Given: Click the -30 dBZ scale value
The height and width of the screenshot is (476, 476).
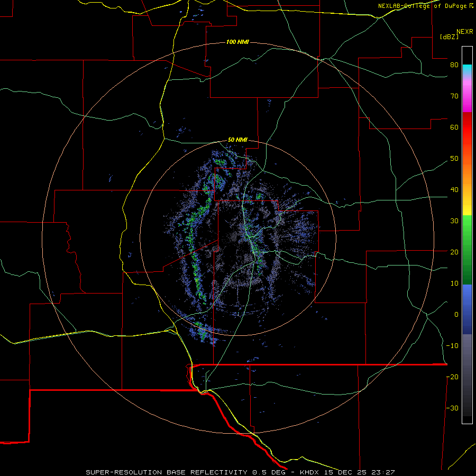Looking at the screenshot, I should (x=452, y=408).
